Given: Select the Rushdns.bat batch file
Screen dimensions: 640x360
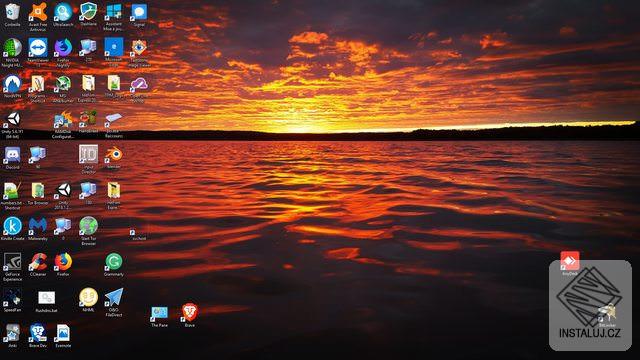Looking at the screenshot, I should [47, 298].
